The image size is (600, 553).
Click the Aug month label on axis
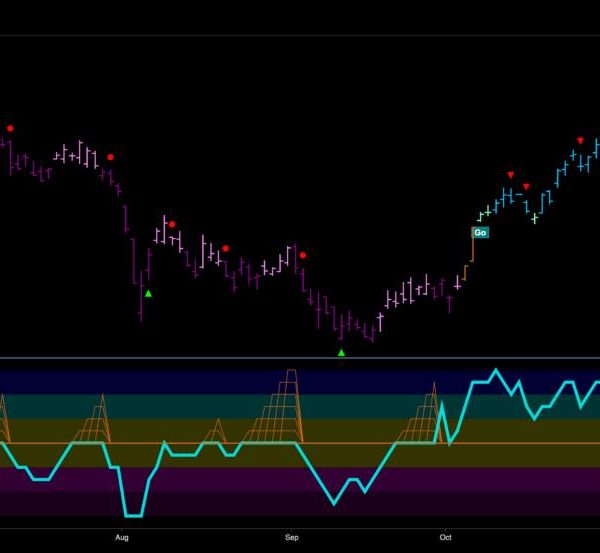(122, 537)
